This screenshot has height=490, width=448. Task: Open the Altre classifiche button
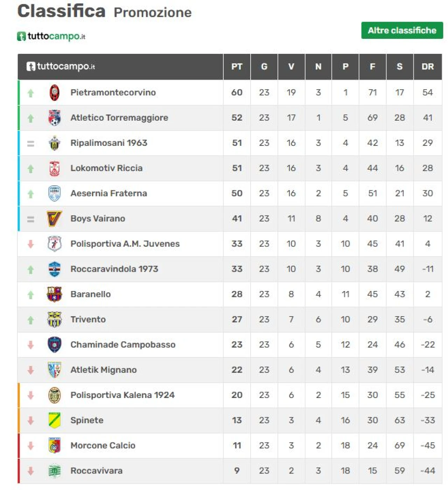pos(402,30)
